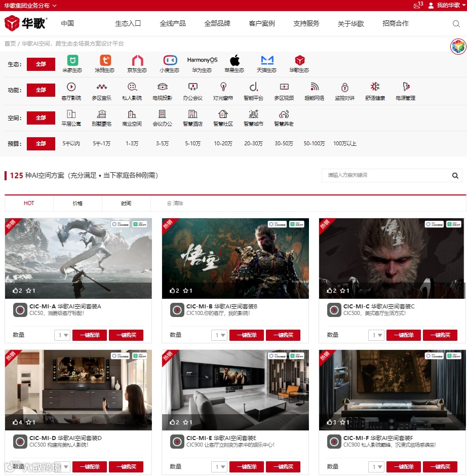The image size is (467, 476).
Task: Pick the 10-20万 budget option
Action: tap(223, 144)
